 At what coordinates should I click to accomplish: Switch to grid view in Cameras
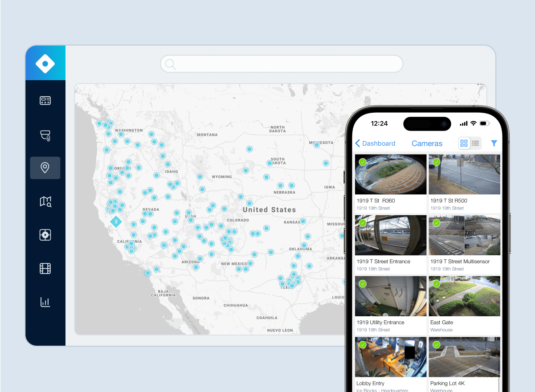tap(464, 143)
